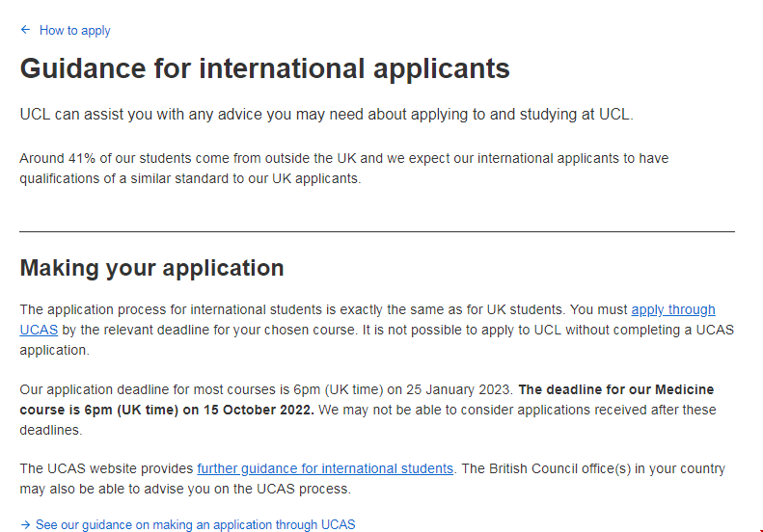Screen dimensions: 763x532
Task: Click the Around 41% of our students paragraph
Action: tap(343, 158)
